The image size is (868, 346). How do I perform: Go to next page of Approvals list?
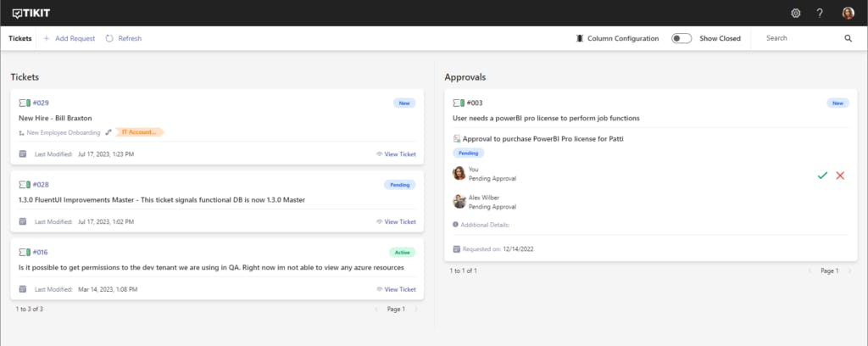coord(850,271)
